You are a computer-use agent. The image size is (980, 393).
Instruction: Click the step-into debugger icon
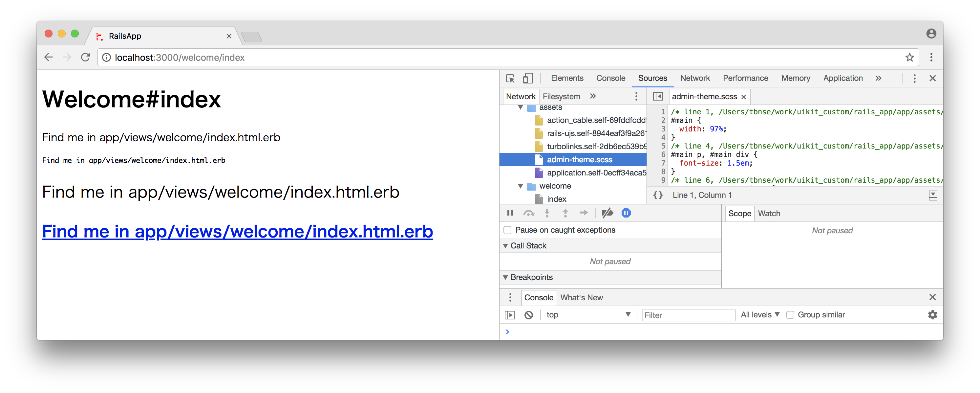point(544,213)
